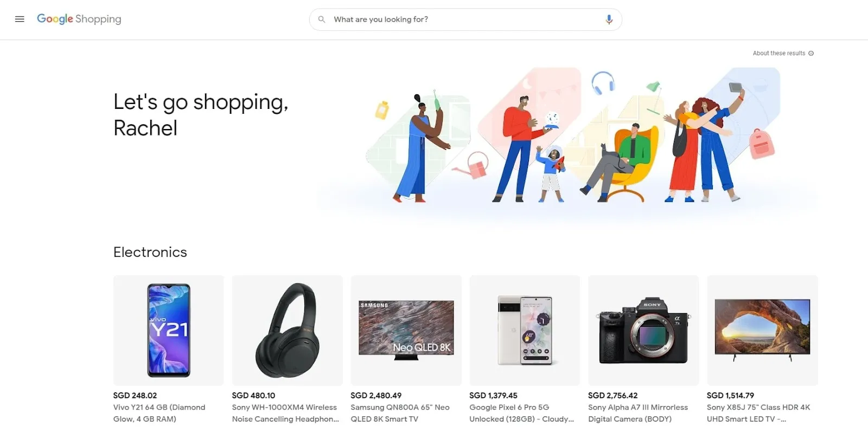
Task: Open Sony WH-1000XM4 Wireless product title
Action: pos(285,413)
